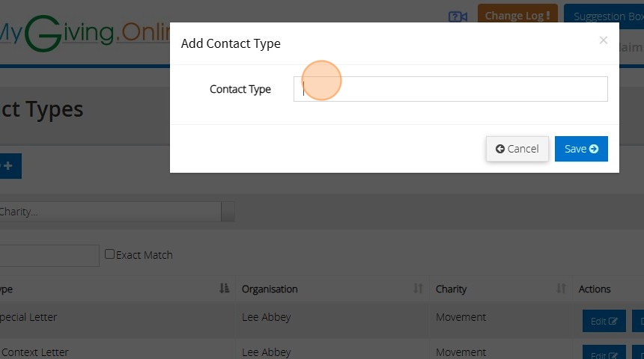Sort by the Type column icon
Image resolution: width=644 pixels, height=359 pixels.
point(224,289)
